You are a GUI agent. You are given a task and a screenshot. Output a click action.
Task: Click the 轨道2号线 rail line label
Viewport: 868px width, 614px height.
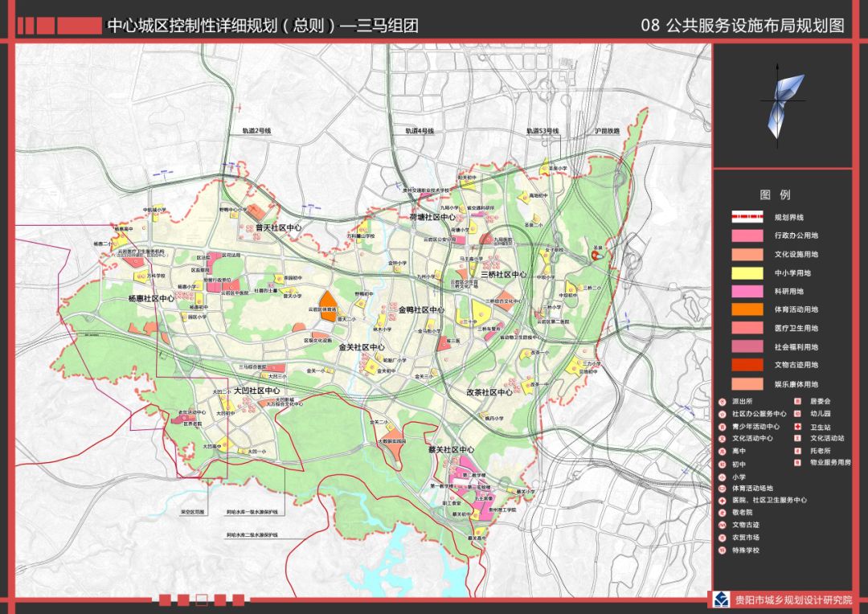click(x=257, y=130)
